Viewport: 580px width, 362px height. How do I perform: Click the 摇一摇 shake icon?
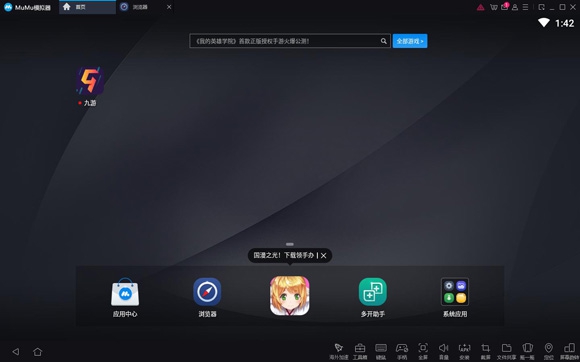point(527,351)
